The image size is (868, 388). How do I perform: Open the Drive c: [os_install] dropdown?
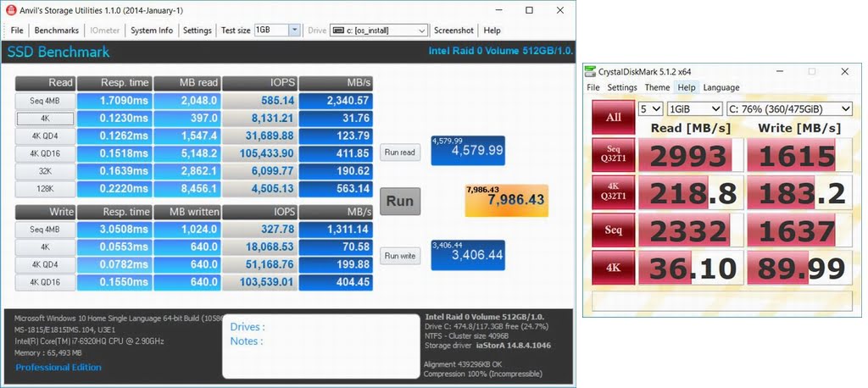(x=421, y=30)
